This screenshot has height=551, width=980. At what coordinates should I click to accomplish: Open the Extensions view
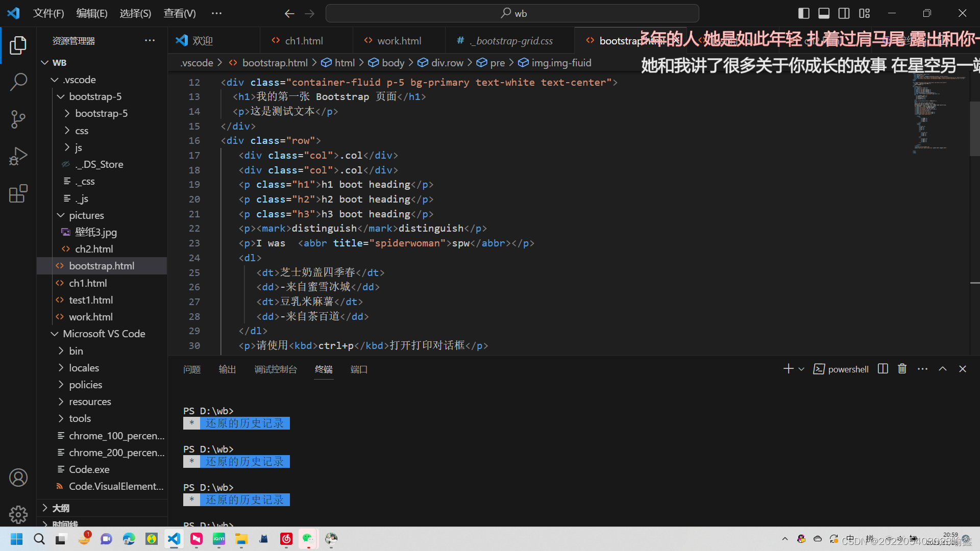pos(18,193)
